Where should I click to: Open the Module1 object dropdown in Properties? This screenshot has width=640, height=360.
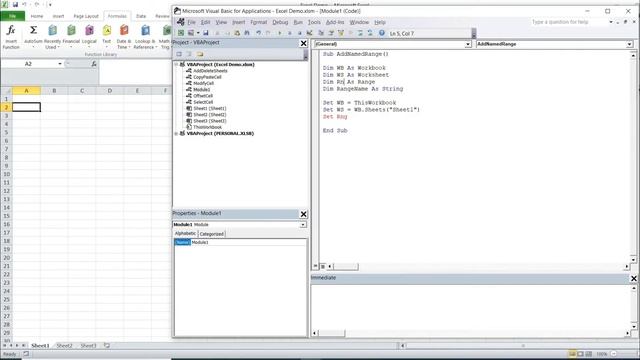coord(303,225)
